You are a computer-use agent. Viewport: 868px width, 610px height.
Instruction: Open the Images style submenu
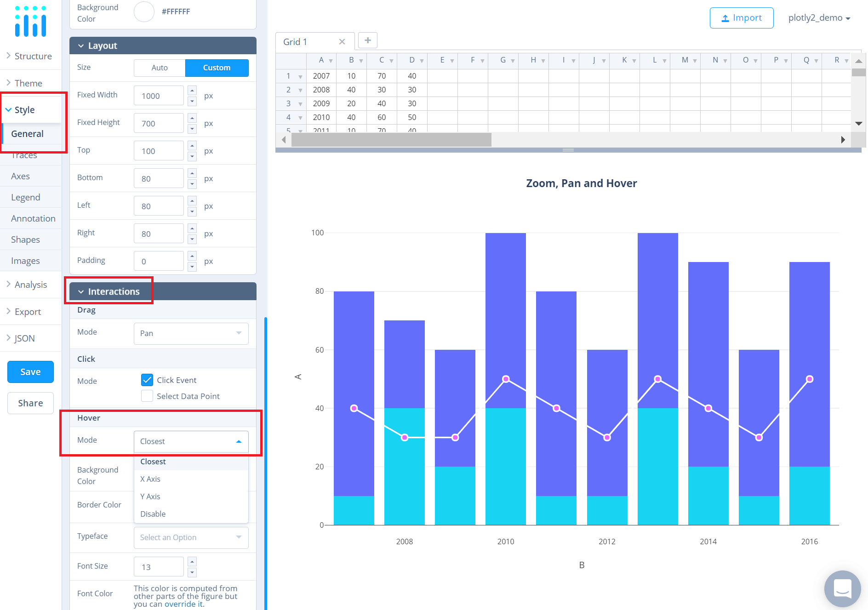coord(31,261)
